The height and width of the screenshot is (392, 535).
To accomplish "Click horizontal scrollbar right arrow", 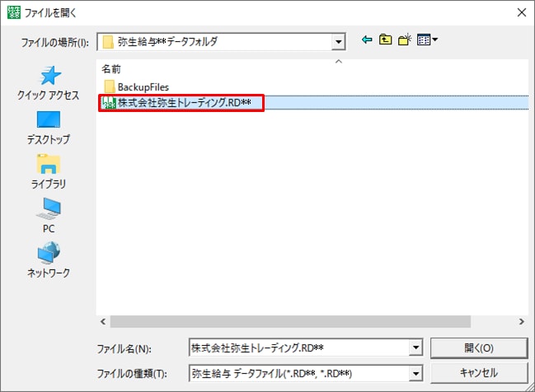I will pos(521,321).
